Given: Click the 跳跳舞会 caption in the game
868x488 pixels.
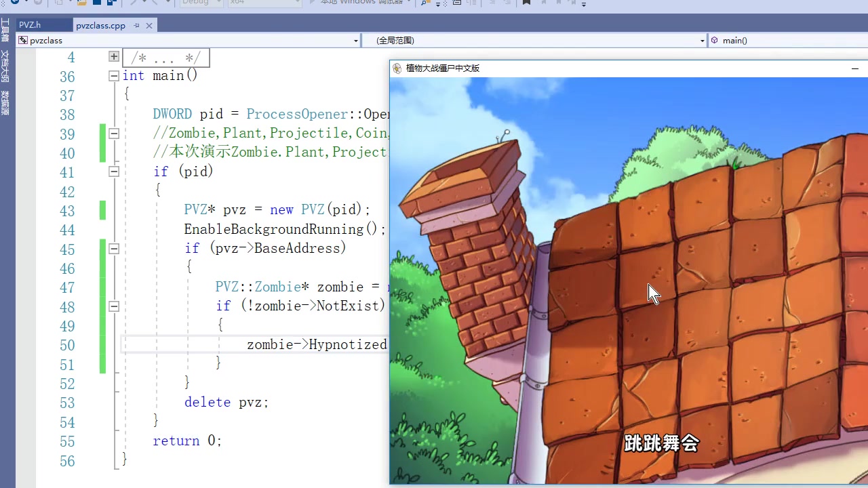Looking at the screenshot, I should (661, 443).
